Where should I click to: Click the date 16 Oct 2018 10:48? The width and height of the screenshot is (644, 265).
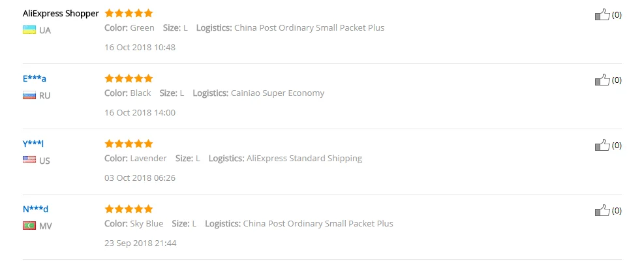tap(140, 47)
